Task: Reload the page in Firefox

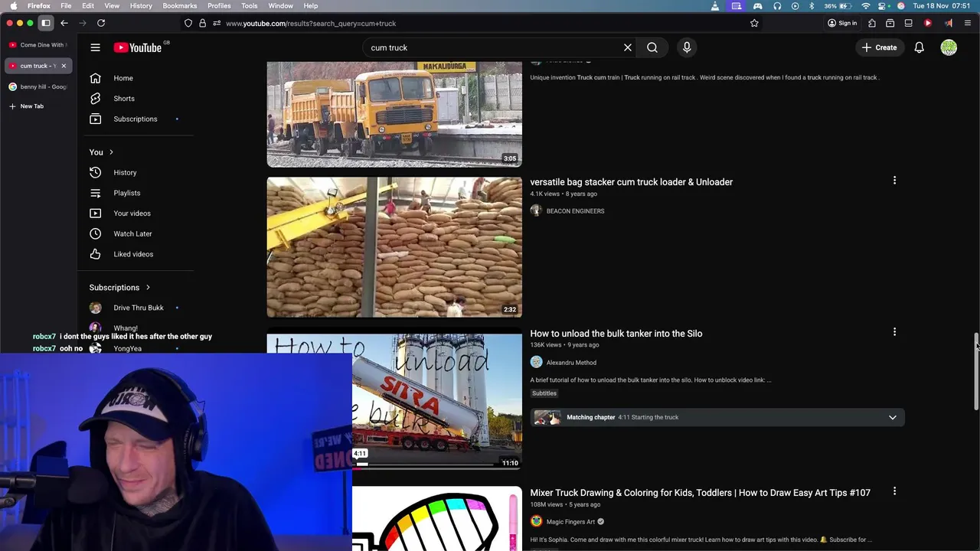Action: [x=101, y=23]
